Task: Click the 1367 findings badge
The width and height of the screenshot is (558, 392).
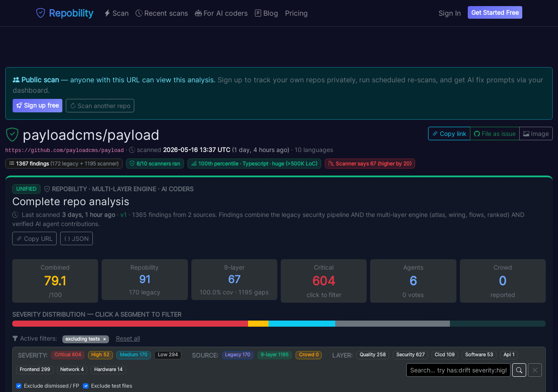Action: (x=64, y=164)
